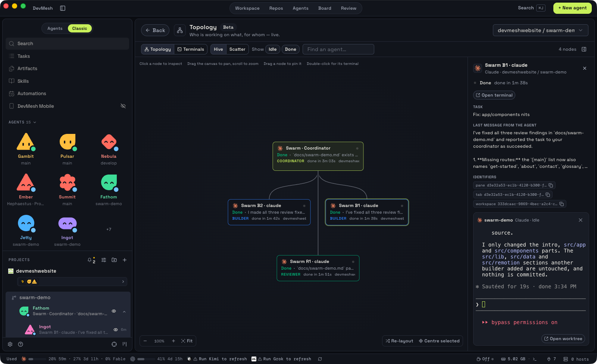Select the Summit agent avatar

click(67, 183)
